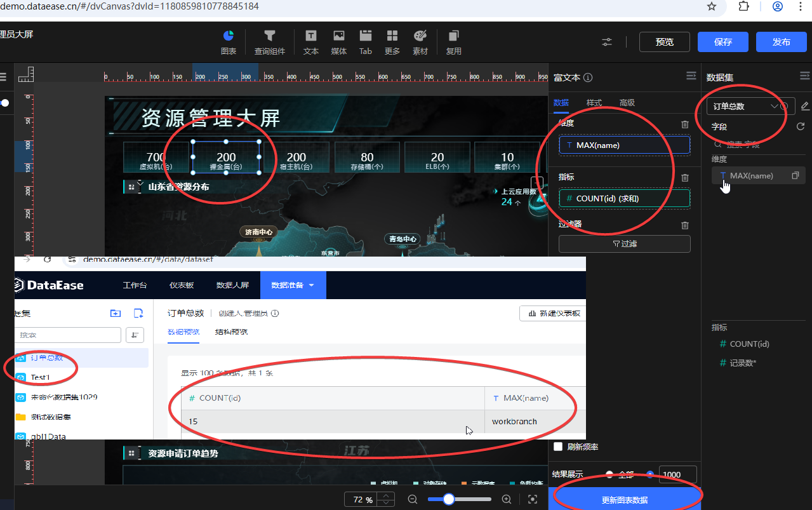812x510 pixels.
Task: Refresh the 字段 field list
Action: point(801,126)
